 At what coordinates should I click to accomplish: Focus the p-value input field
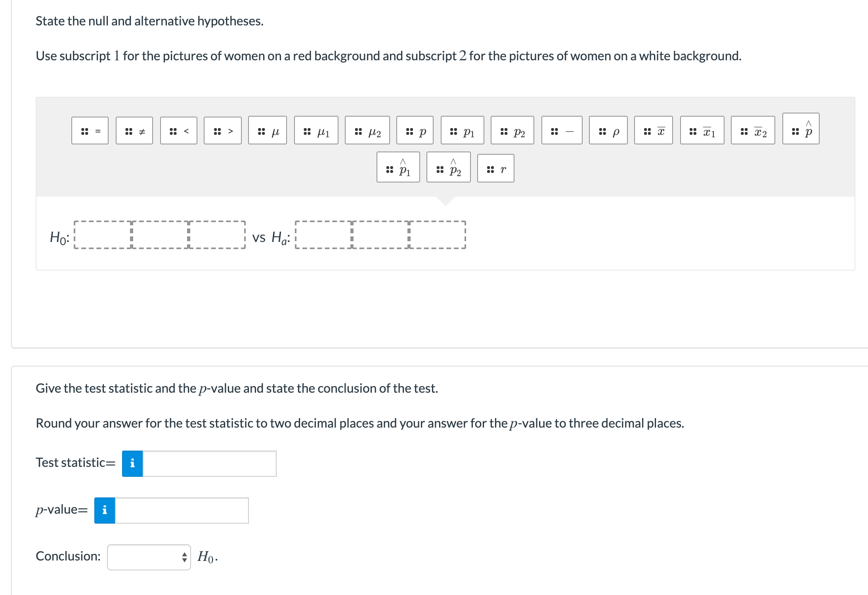(182, 511)
